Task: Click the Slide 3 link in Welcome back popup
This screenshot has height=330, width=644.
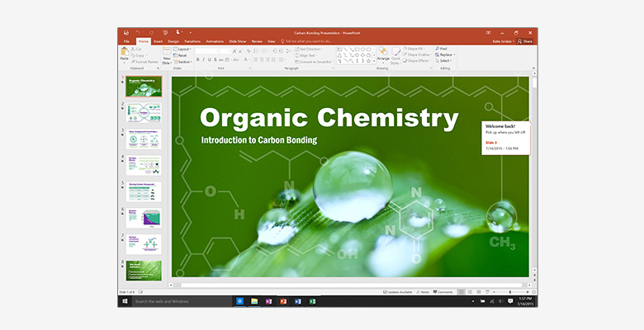Action: (491, 142)
